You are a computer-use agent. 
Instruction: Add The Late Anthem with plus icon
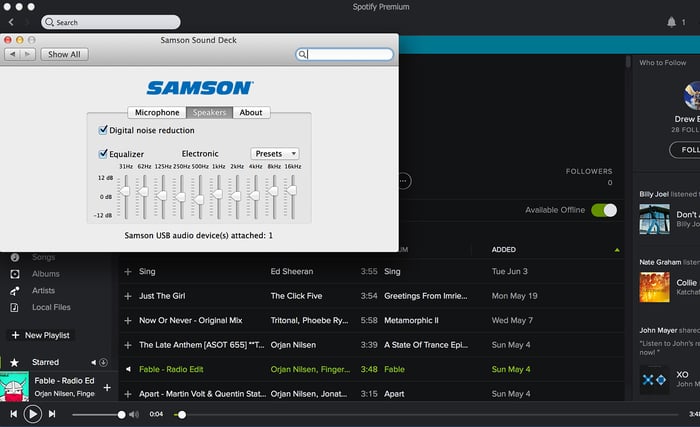128,345
